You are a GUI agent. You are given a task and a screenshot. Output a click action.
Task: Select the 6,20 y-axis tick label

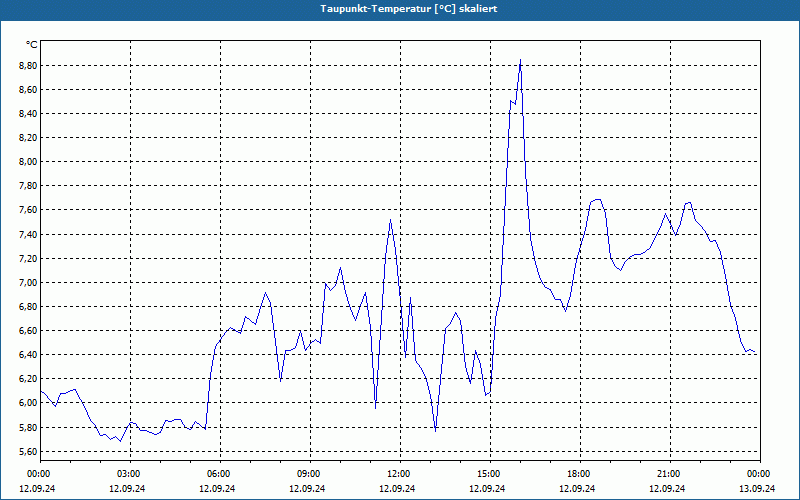coord(28,379)
